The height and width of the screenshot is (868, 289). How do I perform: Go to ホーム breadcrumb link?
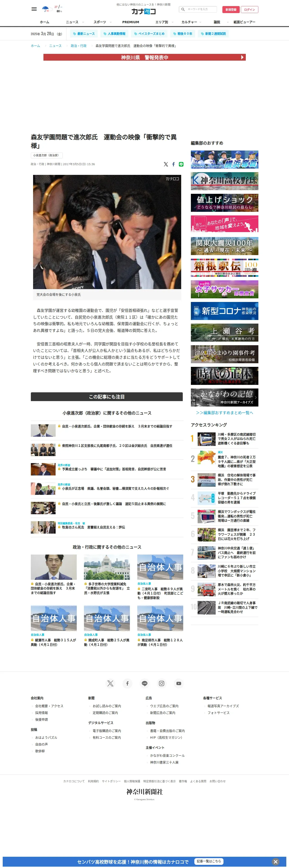pos(35,46)
